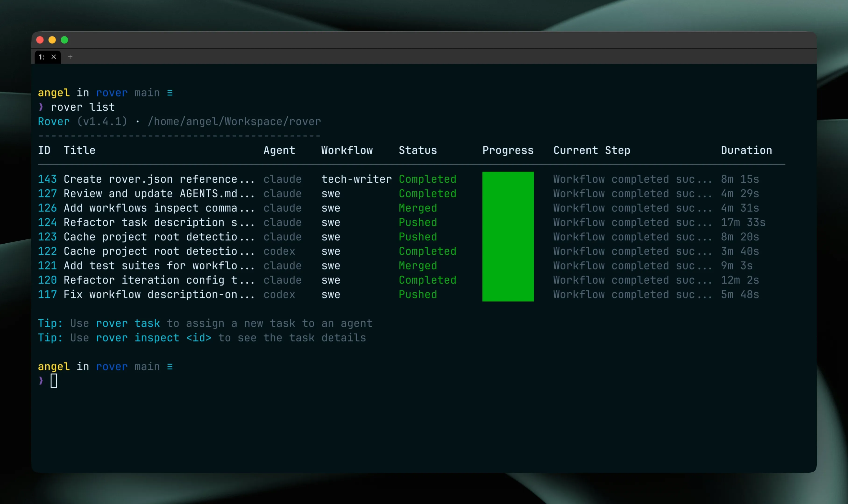The width and height of the screenshot is (848, 504).
Task: Select the Pushed status of task 117
Action: [x=417, y=294]
